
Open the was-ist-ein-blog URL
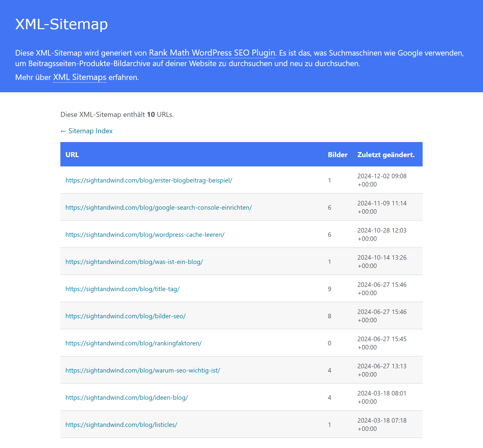(x=134, y=262)
